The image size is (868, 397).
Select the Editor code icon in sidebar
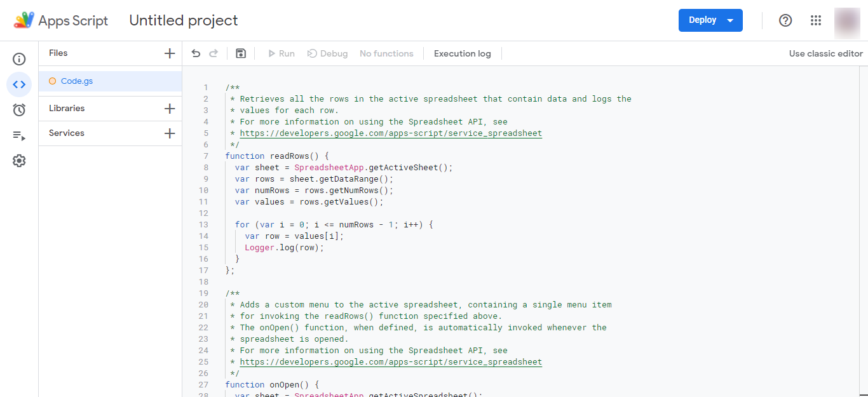click(x=19, y=84)
